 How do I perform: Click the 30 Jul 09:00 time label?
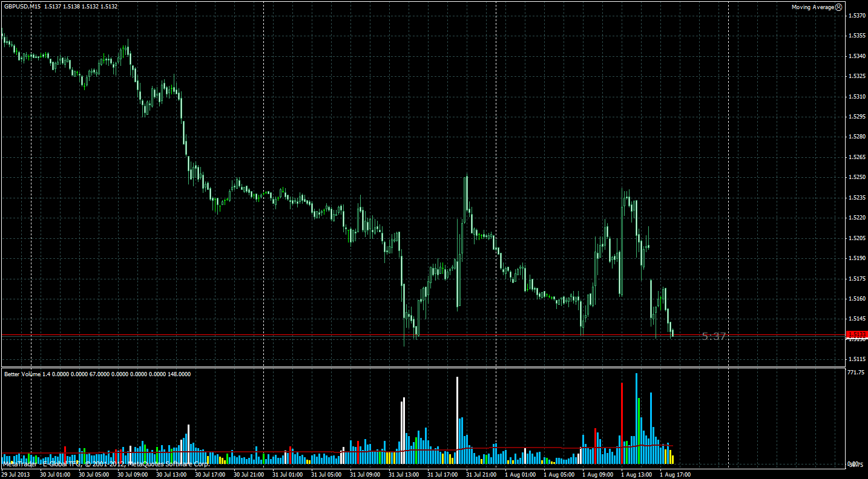coord(131,475)
